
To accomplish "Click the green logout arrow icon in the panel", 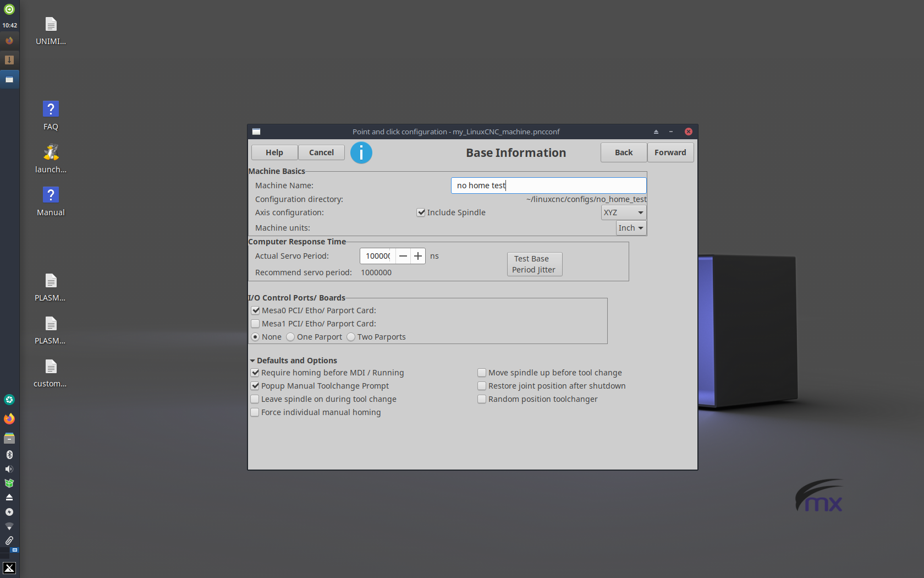I will pos(9,9).
